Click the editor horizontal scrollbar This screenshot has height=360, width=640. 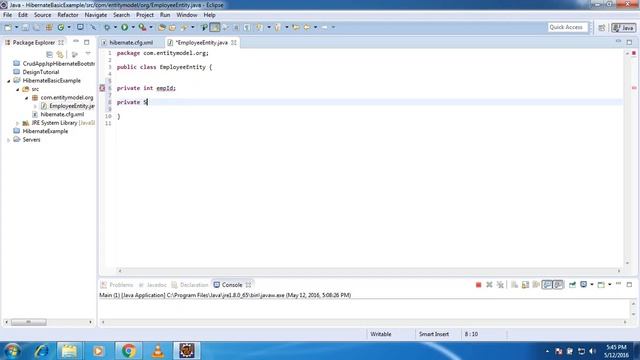tap(369, 271)
